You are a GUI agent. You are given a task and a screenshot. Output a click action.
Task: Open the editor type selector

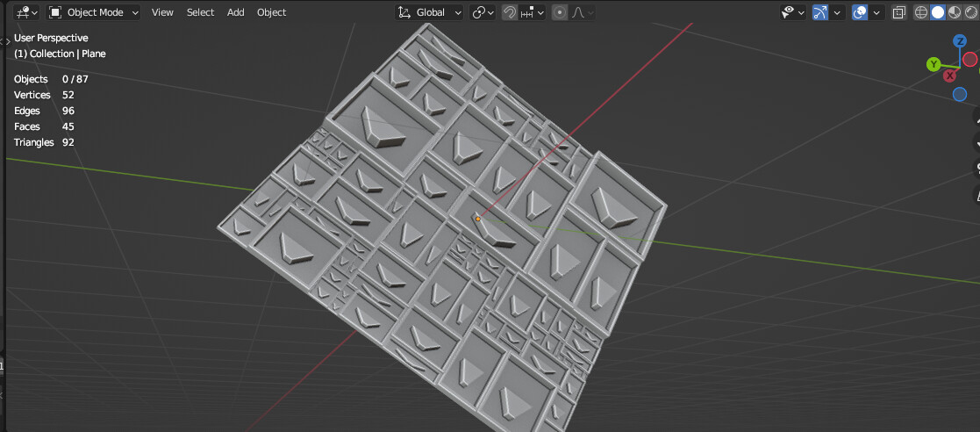click(26, 12)
